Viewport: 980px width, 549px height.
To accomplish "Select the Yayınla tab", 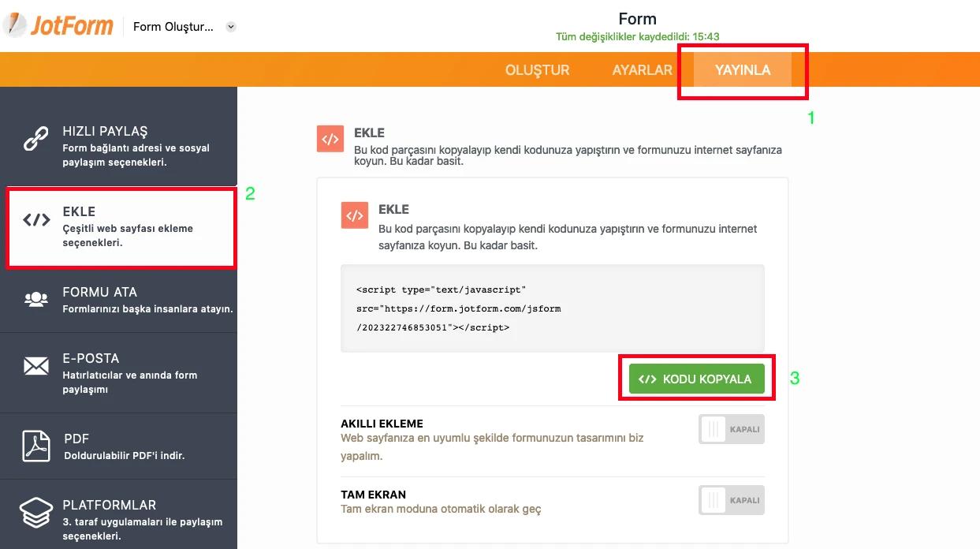I will 742,70.
